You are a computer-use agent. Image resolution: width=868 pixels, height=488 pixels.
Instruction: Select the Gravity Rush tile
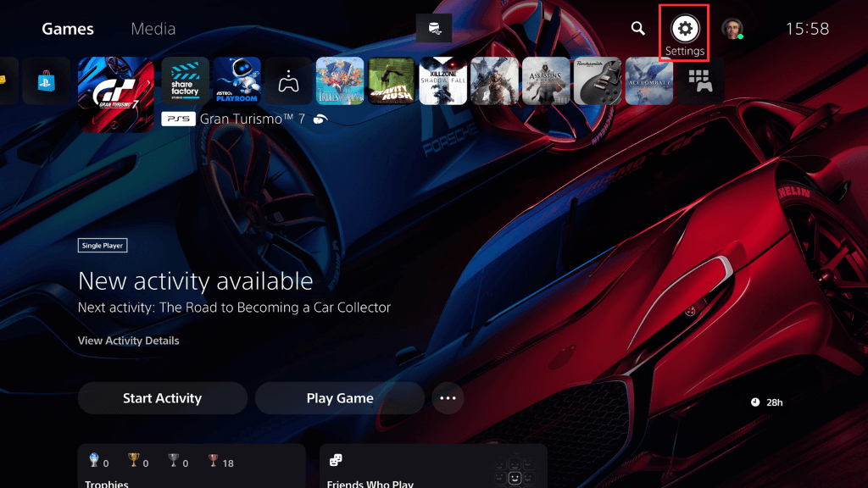tap(392, 81)
